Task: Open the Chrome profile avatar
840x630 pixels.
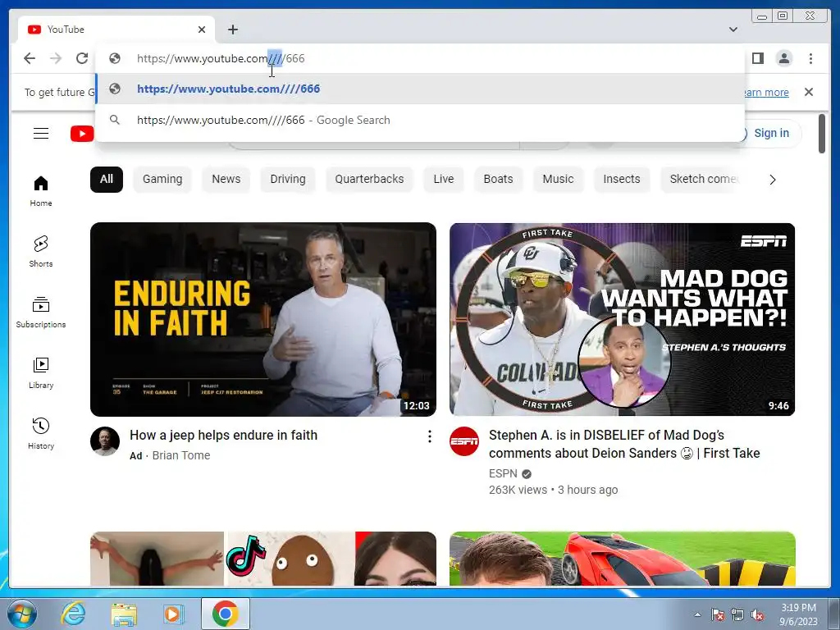Action: 783,58
